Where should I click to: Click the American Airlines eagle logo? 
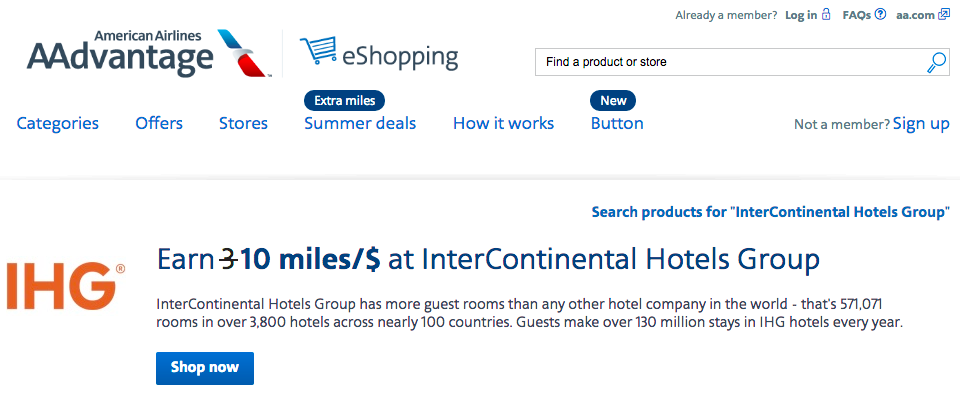[244, 52]
